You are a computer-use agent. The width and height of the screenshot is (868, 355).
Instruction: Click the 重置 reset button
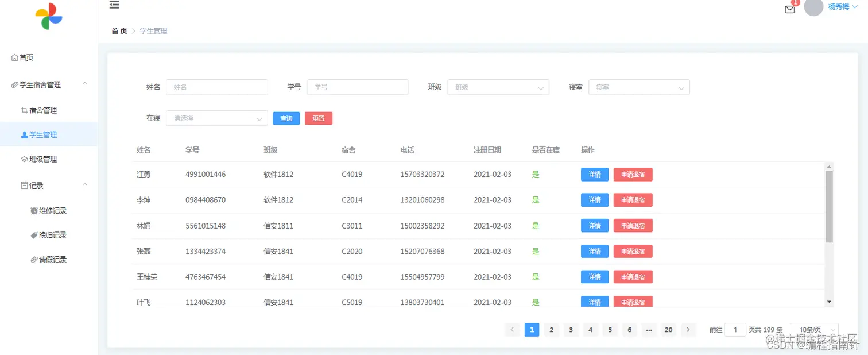[319, 118]
